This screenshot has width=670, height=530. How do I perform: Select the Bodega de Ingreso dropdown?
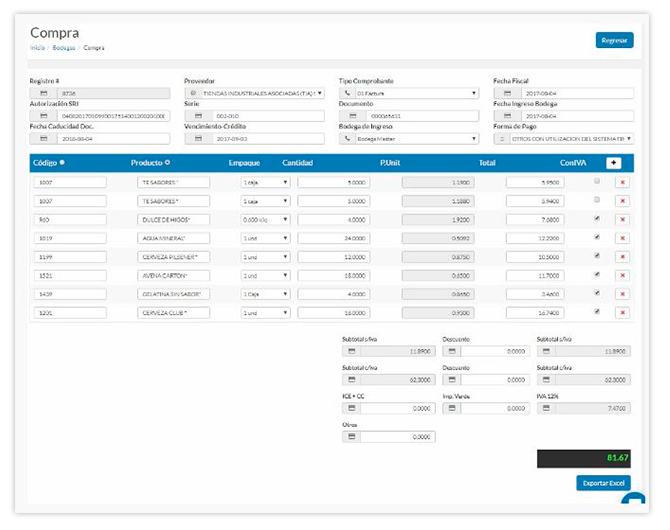point(408,139)
